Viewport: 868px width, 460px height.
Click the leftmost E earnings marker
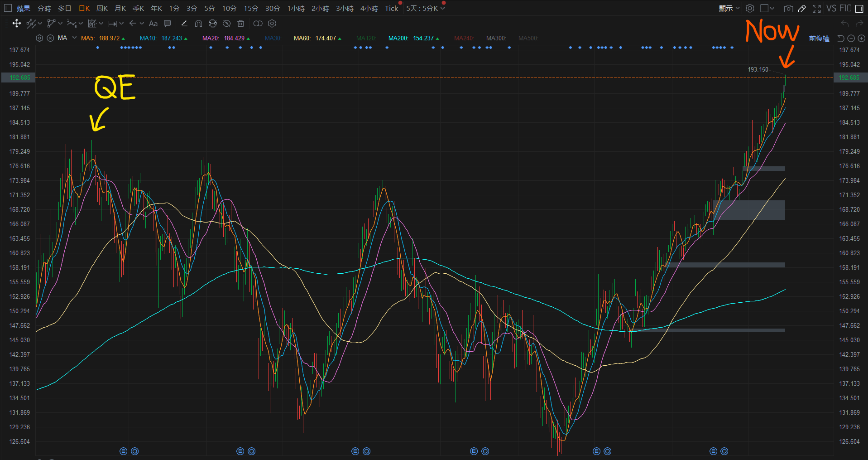tap(123, 451)
